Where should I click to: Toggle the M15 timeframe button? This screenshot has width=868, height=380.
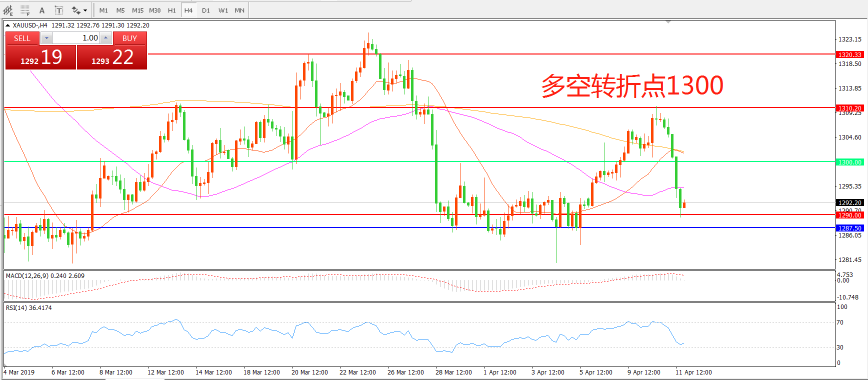point(137,10)
